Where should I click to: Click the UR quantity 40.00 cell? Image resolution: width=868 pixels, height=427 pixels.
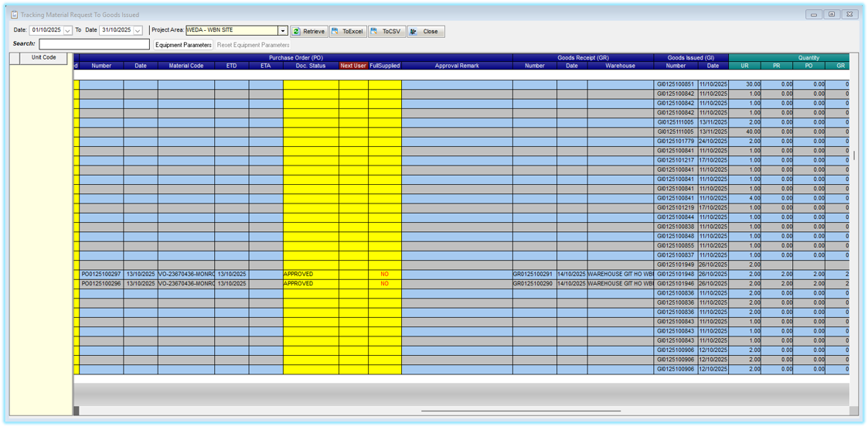click(x=745, y=132)
